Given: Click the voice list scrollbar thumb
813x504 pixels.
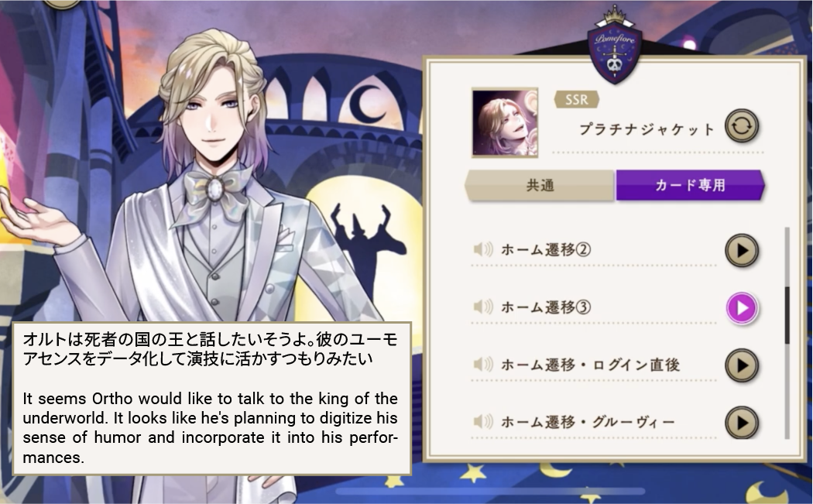Looking at the screenshot, I should click(787, 315).
